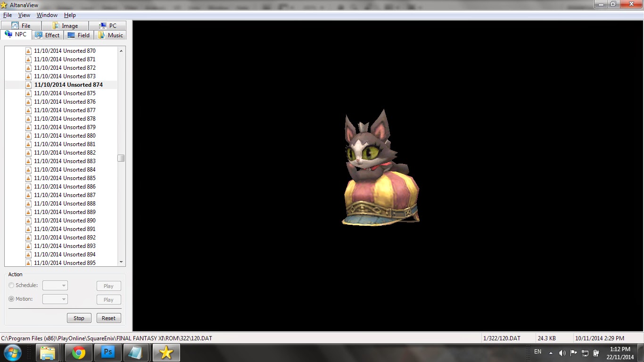
Task: Click Play button next to Schedule
Action: [x=108, y=286]
